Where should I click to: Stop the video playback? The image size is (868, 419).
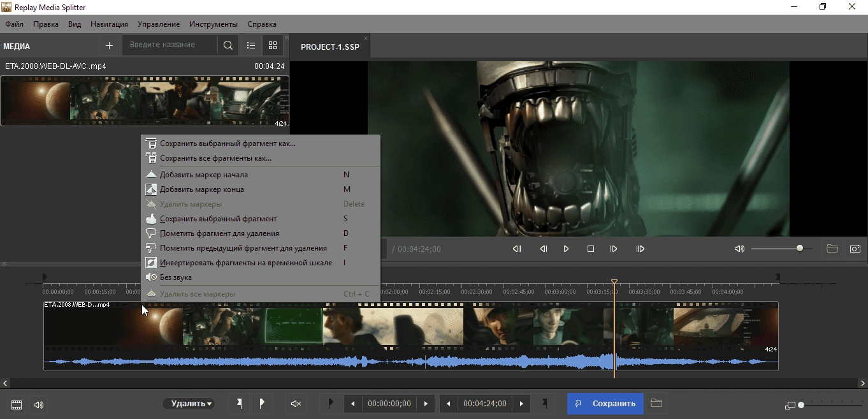591,249
